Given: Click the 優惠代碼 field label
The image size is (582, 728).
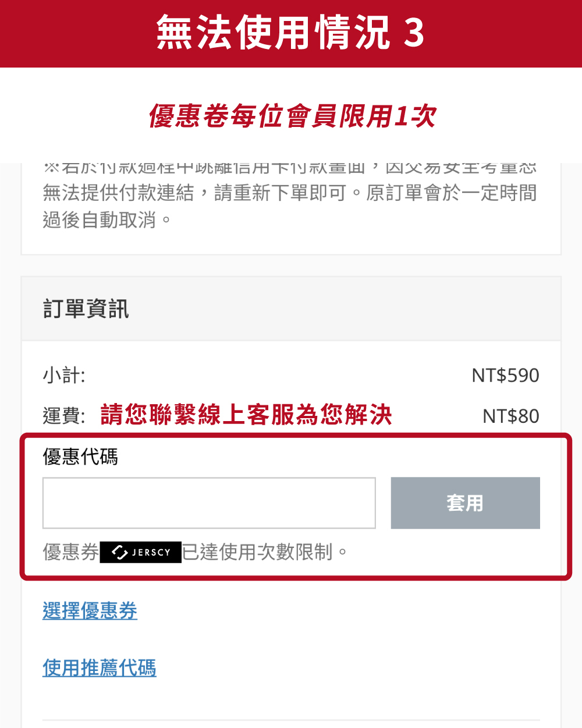Looking at the screenshot, I should pos(80,457).
